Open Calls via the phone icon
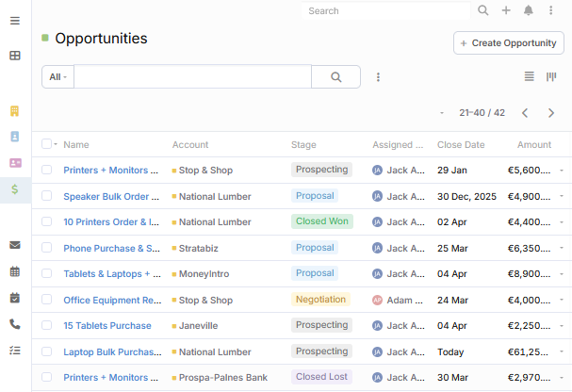The height and width of the screenshot is (392, 572). point(15,324)
